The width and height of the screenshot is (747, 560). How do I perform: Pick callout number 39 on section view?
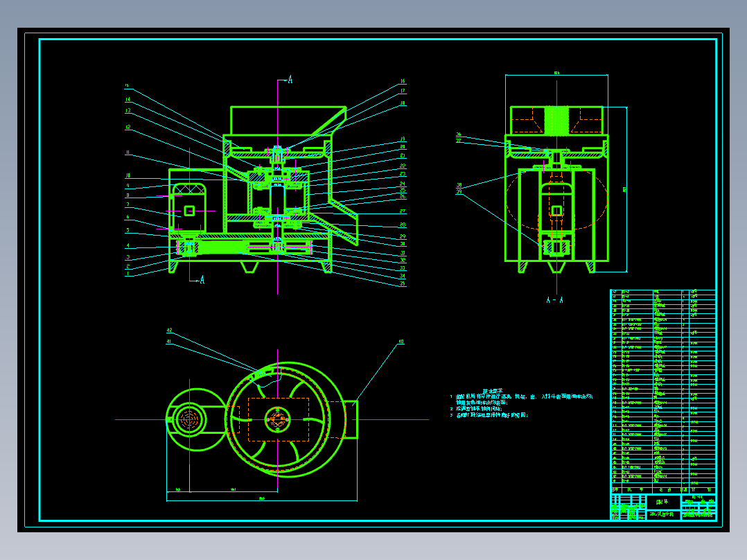point(459,191)
